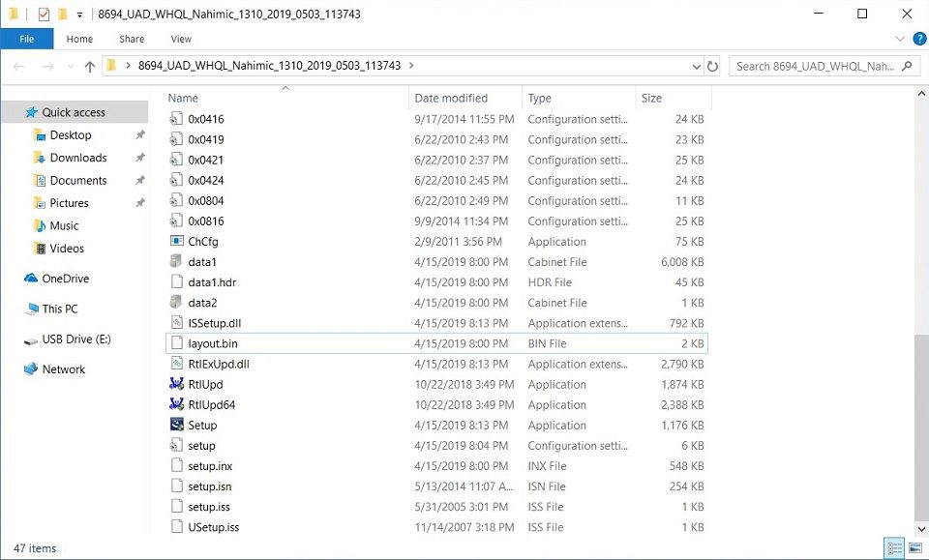Click the lowercase setup configuration settings icon

(176, 445)
